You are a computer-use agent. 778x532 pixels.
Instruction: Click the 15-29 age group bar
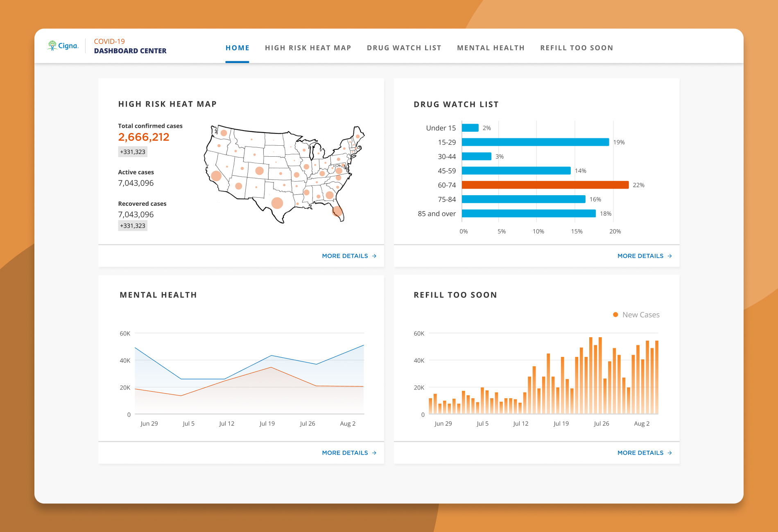535,142
